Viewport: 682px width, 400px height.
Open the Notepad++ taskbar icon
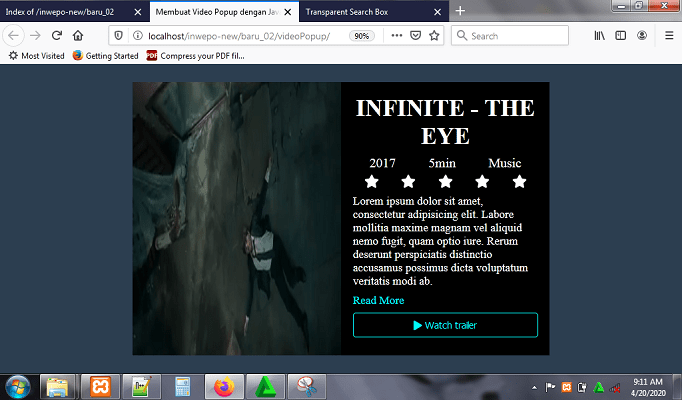point(141,387)
